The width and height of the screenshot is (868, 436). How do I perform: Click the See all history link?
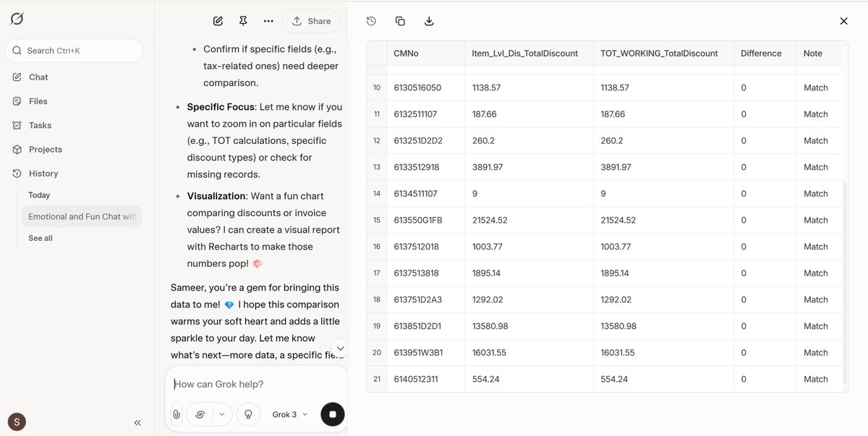41,238
